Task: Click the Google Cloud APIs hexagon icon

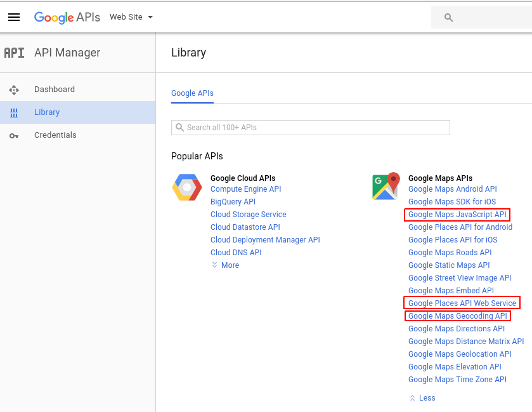Action: tap(187, 187)
